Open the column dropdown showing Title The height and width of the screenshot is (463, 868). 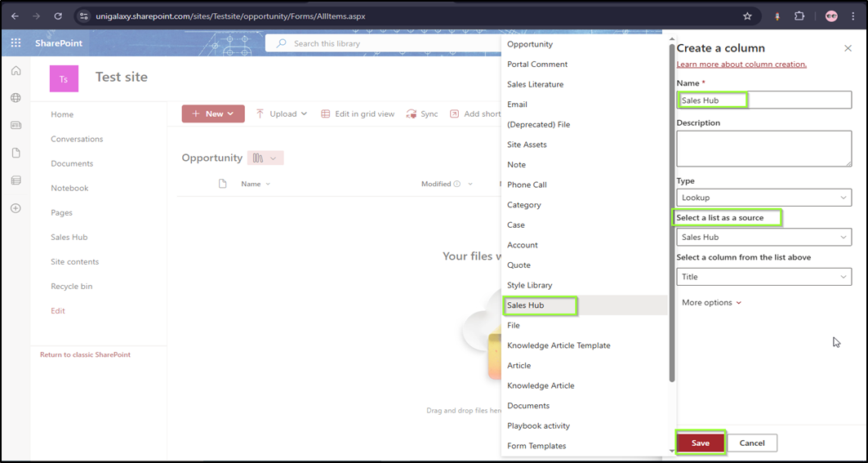coord(763,277)
